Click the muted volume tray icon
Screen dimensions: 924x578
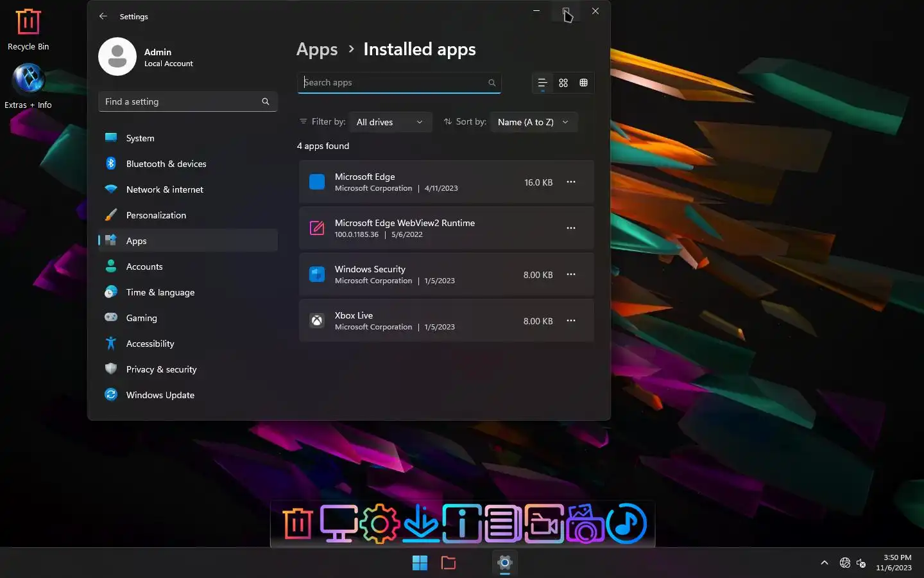(x=862, y=563)
